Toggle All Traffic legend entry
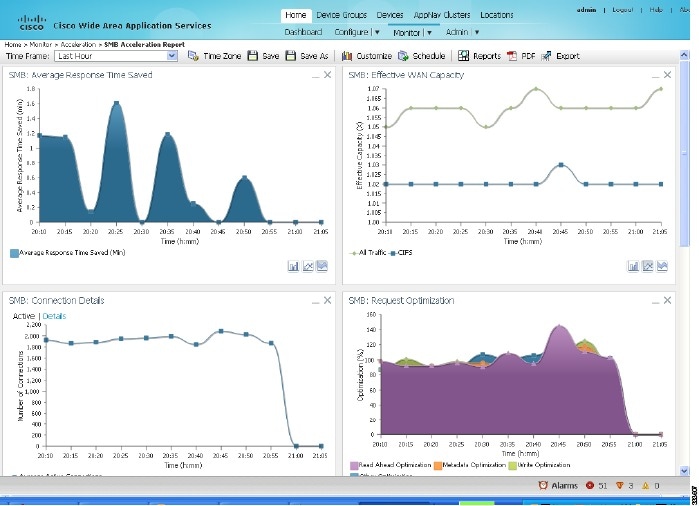 click(368, 253)
